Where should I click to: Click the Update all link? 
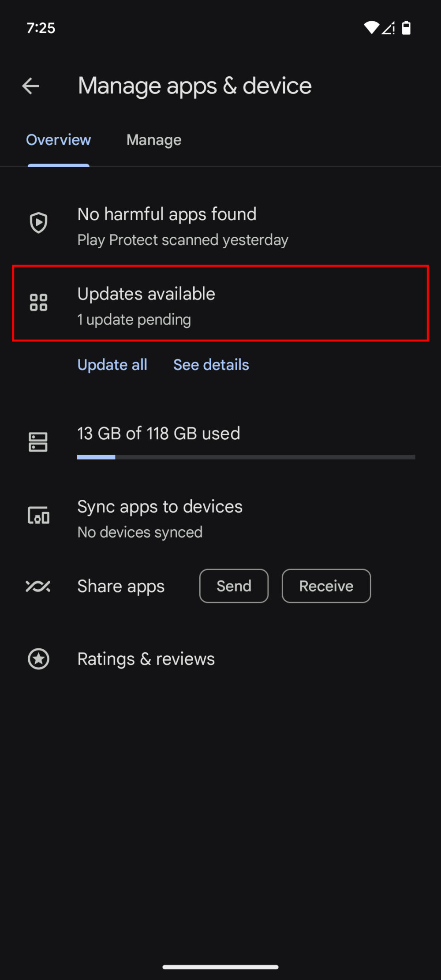pyautogui.click(x=112, y=365)
